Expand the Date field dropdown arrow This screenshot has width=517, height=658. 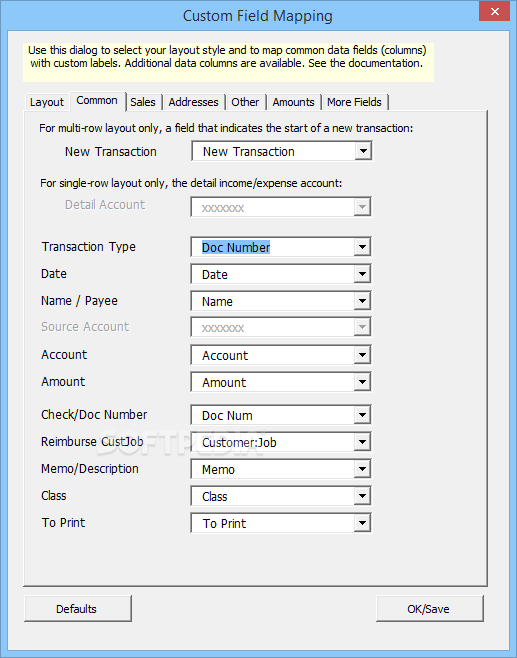pos(362,274)
